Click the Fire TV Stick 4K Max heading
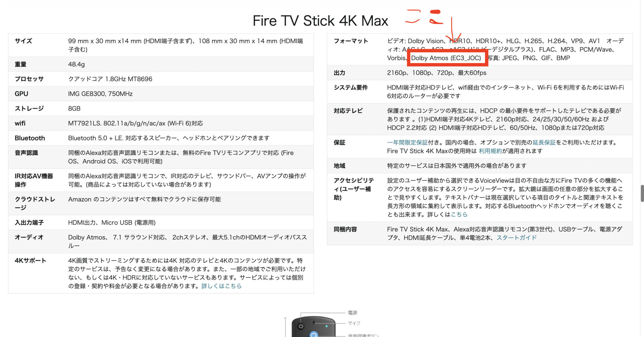Image resolution: width=644 pixels, height=337 pixels. click(x=320, y=21)
